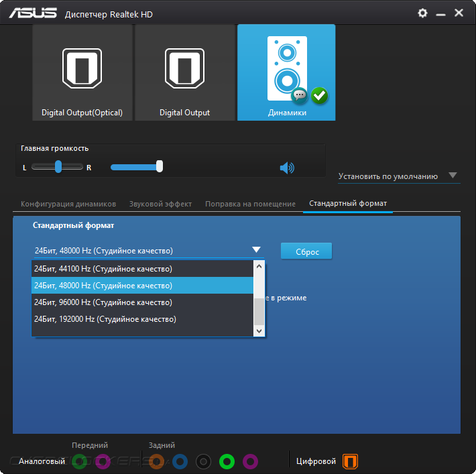Collapse the standard format combo box arrow
This screenshot has width=476, height=474.
tap(256, 249)
